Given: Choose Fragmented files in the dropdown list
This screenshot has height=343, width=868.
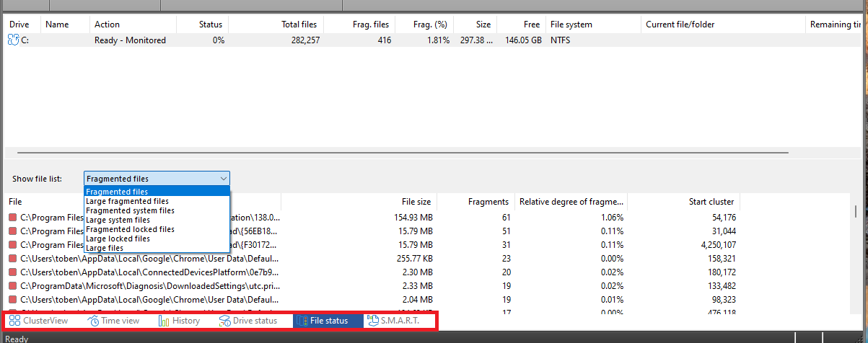Looking at the screenshot, I should click(x=157, y=192).
